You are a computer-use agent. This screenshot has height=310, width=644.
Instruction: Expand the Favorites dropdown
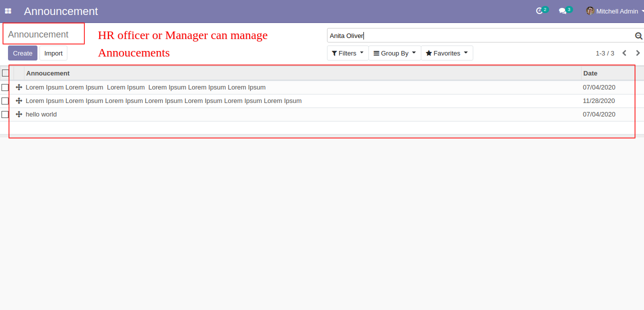447,53
